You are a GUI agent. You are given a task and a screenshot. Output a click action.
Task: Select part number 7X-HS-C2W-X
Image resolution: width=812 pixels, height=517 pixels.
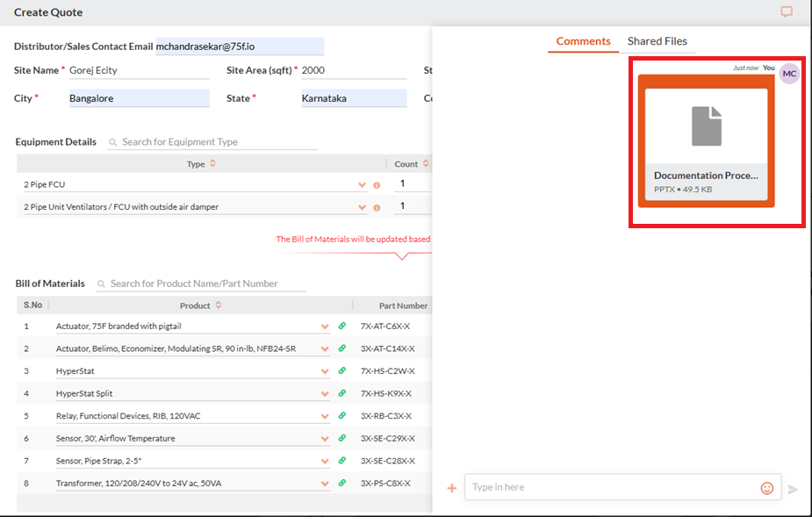tap(387, 371)
